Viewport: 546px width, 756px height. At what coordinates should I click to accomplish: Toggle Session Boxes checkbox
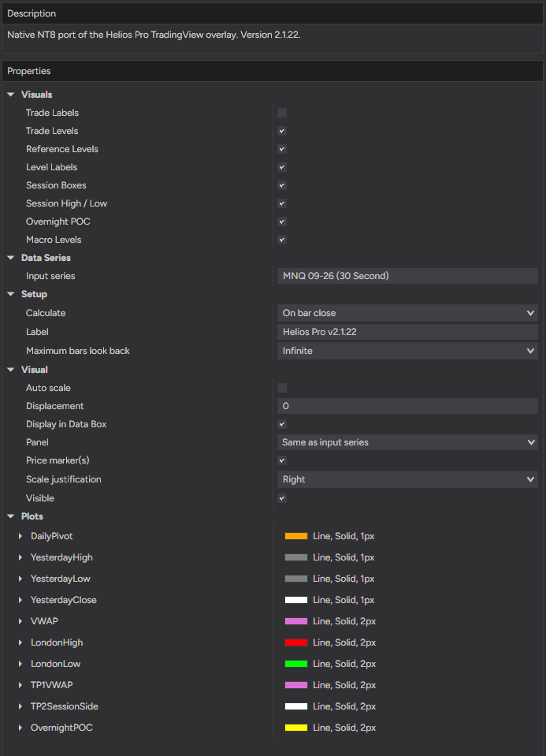coord(282,185)
